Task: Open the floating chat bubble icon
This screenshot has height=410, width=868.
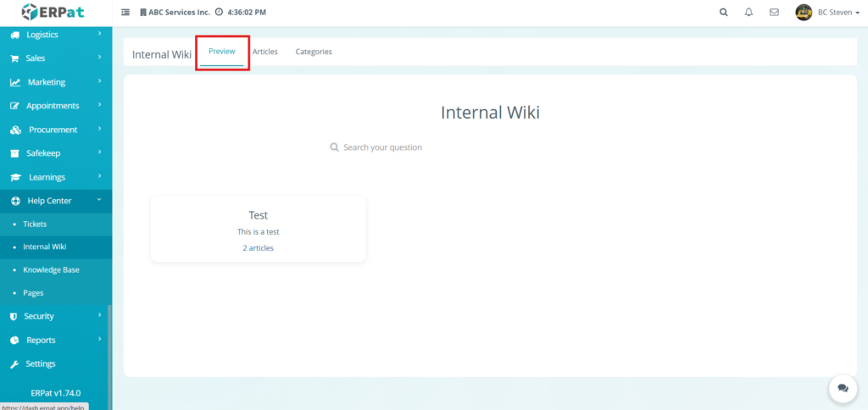Action: pos(843,389)
